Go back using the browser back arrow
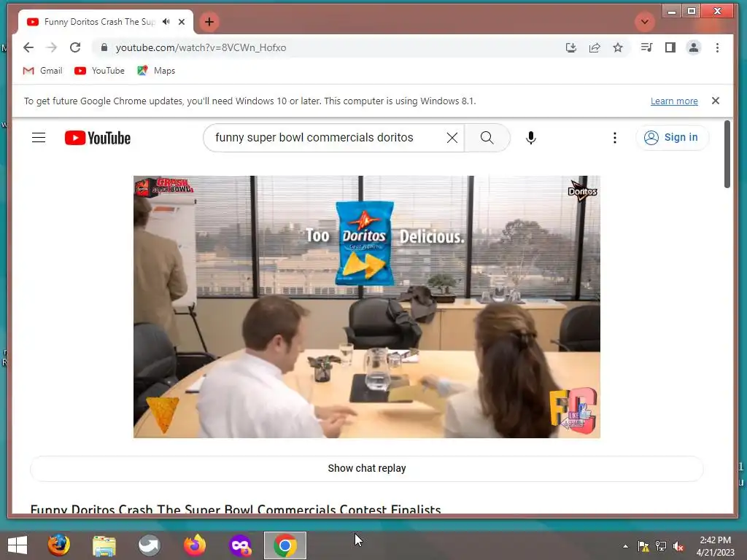747x560 pixels. [28, 47]
